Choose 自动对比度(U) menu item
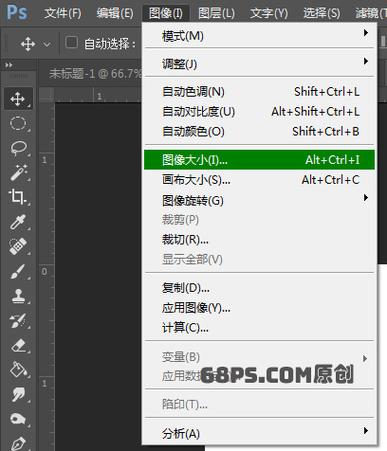The width and height of the screenshot is (387, 451). (260, 111)
